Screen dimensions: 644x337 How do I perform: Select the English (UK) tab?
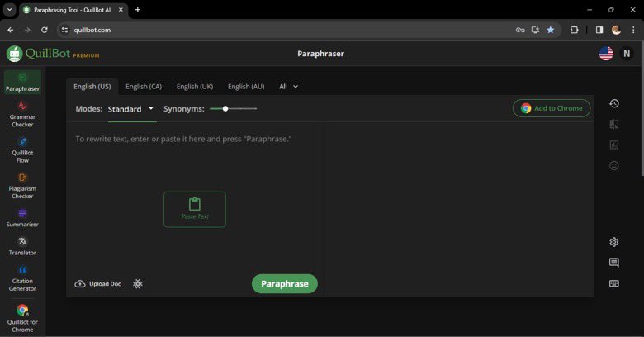point(195,86)
